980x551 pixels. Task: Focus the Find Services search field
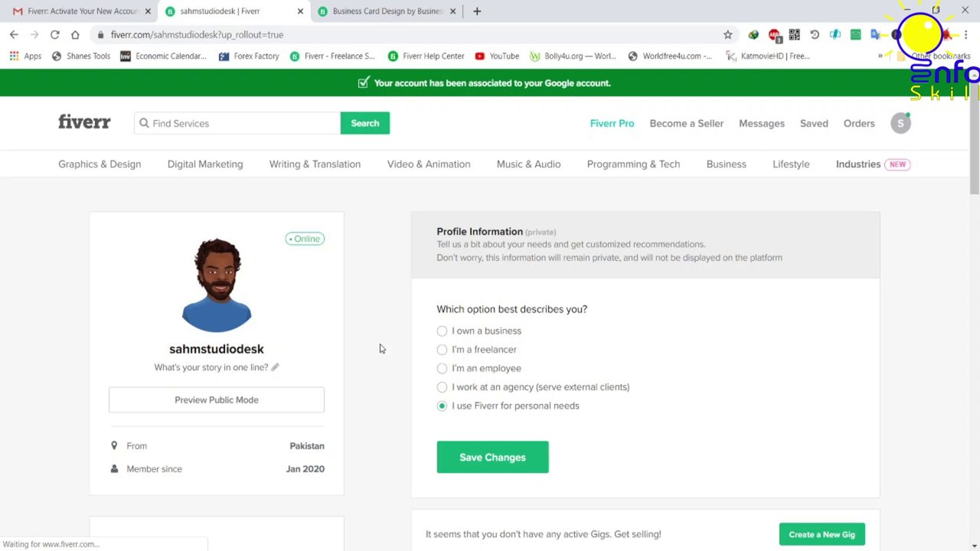(237, 123)
